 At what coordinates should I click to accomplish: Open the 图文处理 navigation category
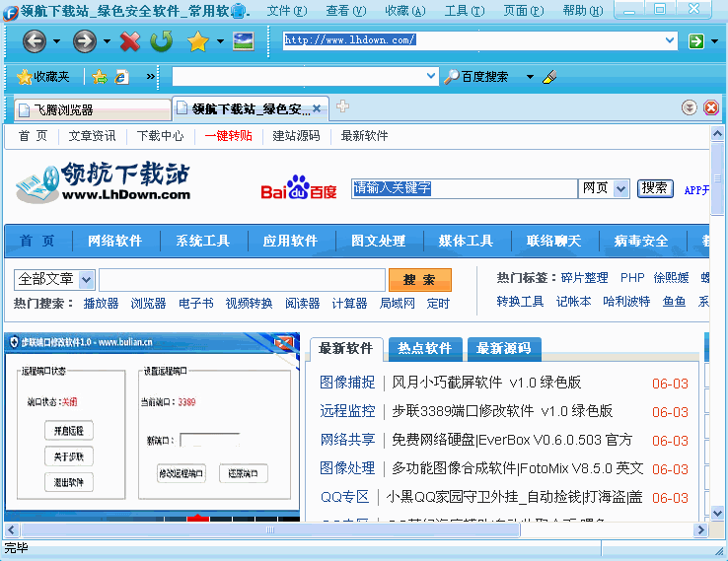click(379, 241)
